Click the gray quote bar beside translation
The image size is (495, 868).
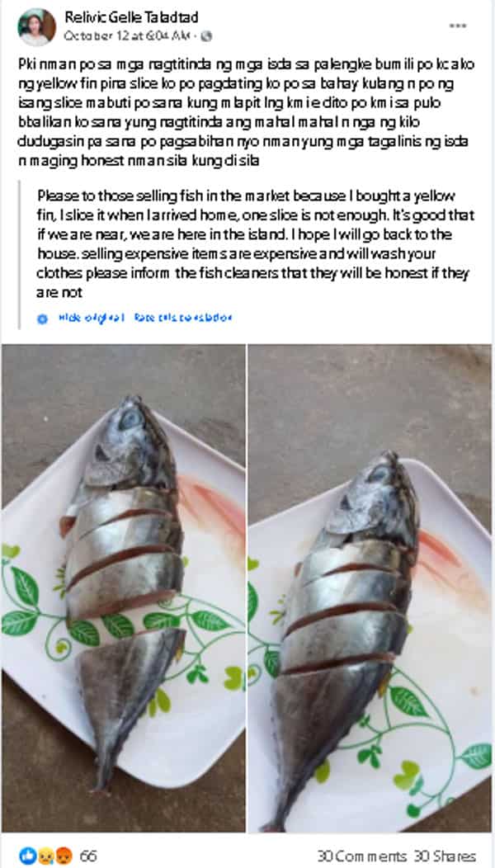pyautogui.click(x=19, y=255)
